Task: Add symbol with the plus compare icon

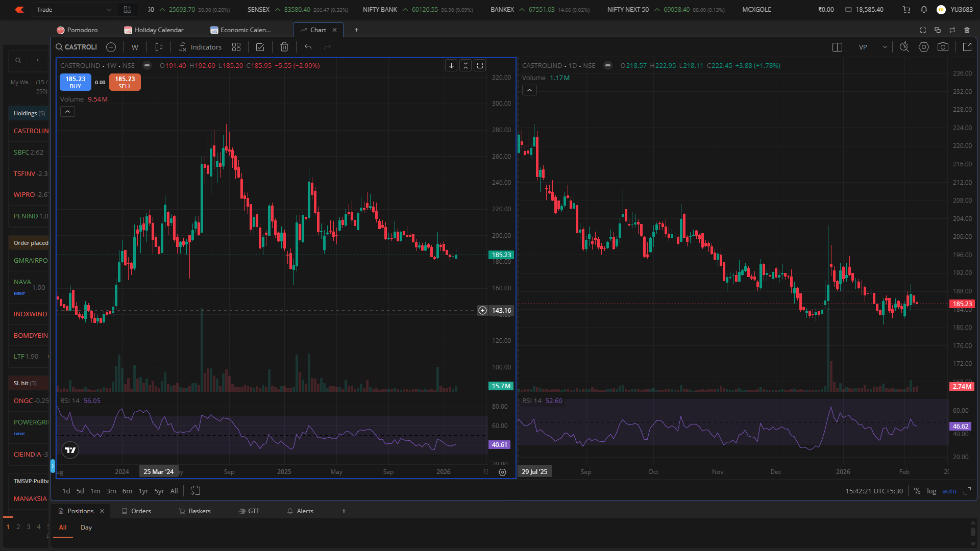Action: (111, 47)
